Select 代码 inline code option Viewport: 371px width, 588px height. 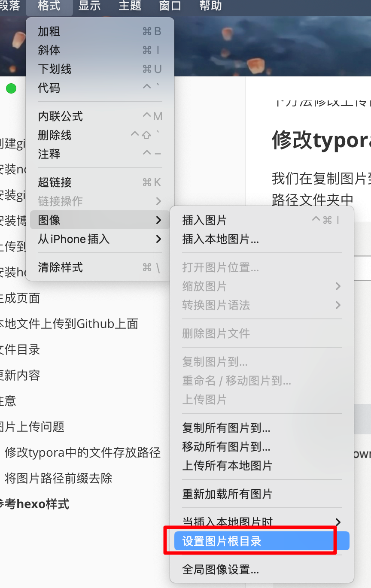point(49,88)
